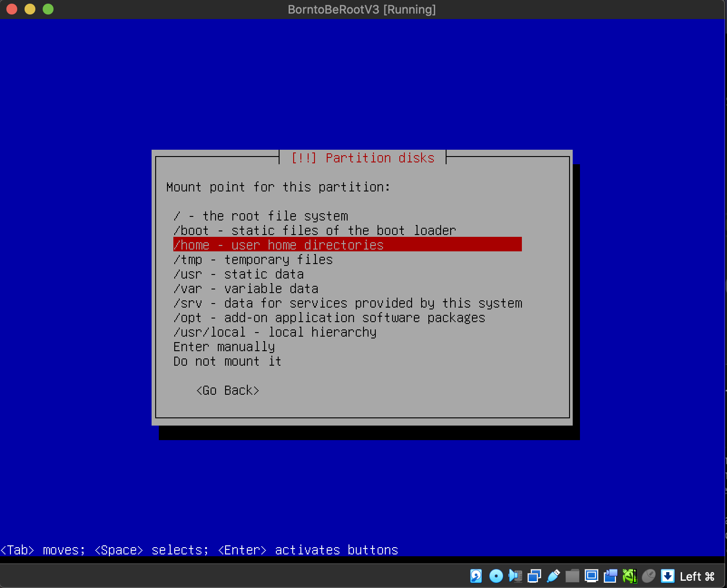Select '/var - variable data'
Screen dimensions: 727x588
point(348,289)
